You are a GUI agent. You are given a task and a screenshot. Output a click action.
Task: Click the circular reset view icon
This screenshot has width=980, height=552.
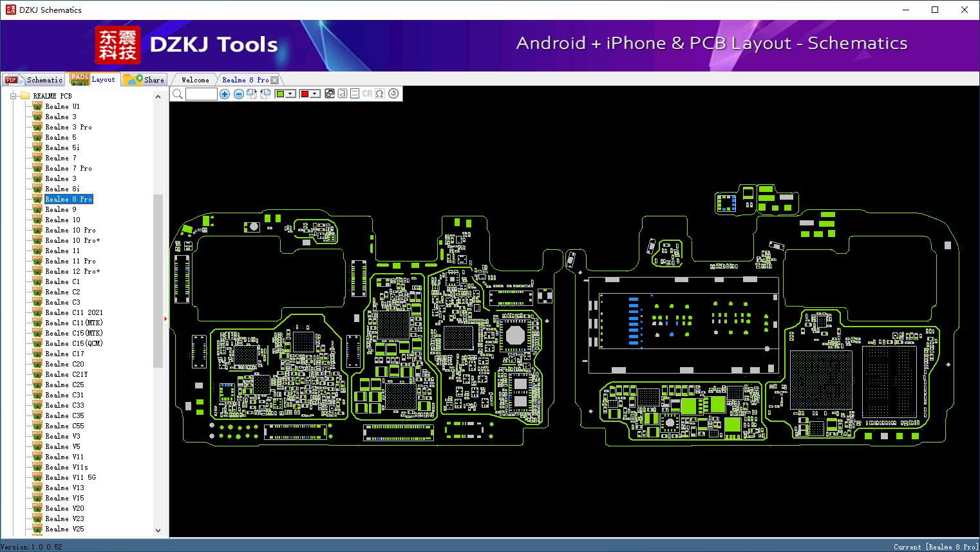(x=393, y=93)
